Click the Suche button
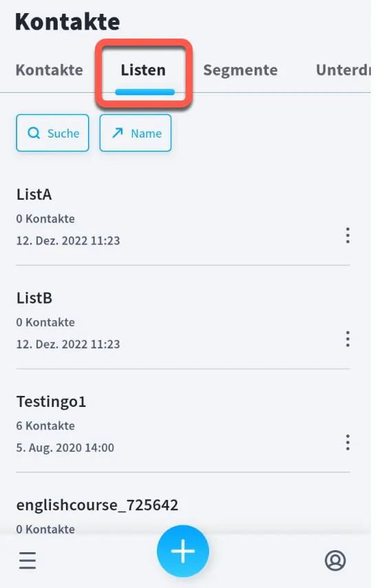Image resolution: width=377 pixels, height=588 pixels. [52, 133]
